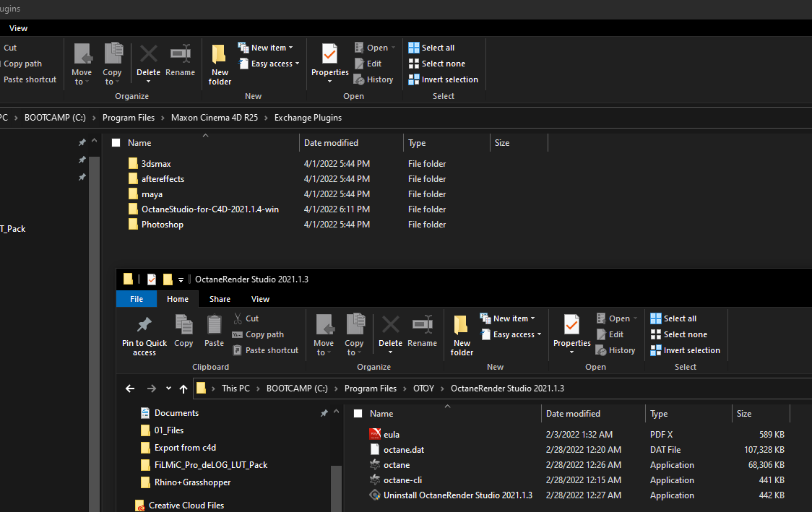Click Rename in Exchange Plugins window ribbon

click(180, 59)
